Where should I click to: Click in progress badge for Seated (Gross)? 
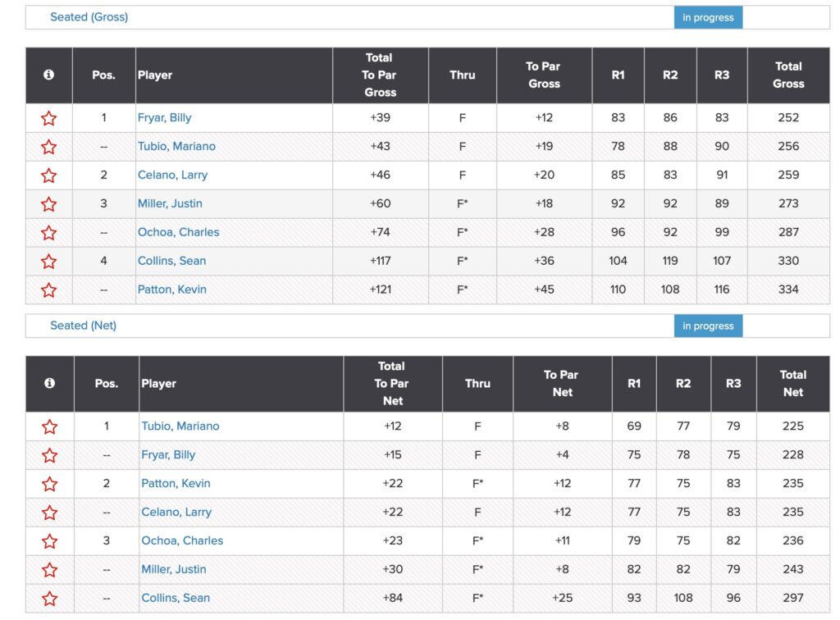(x=708, y=17)
